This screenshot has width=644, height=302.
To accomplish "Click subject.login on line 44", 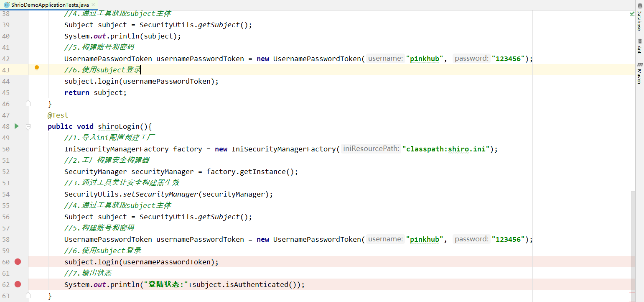I will click(x=92, y=81).
